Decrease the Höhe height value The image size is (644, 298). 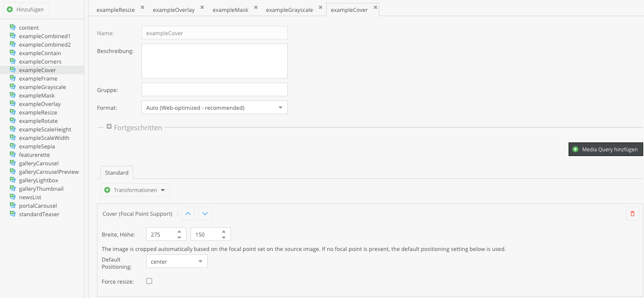pyautogui.click(x=223, y=237)
